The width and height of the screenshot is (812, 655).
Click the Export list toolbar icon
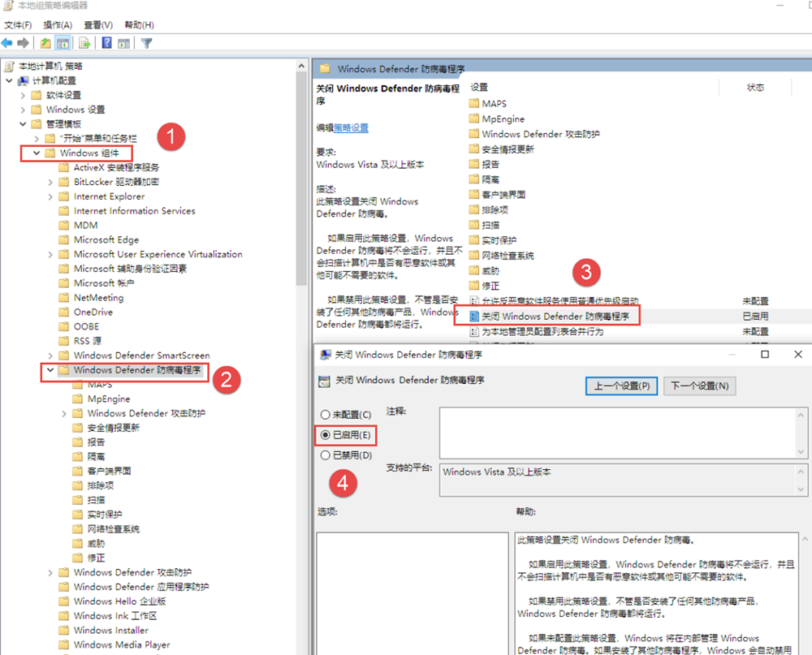pyautogui.click(x=84, y=43)
